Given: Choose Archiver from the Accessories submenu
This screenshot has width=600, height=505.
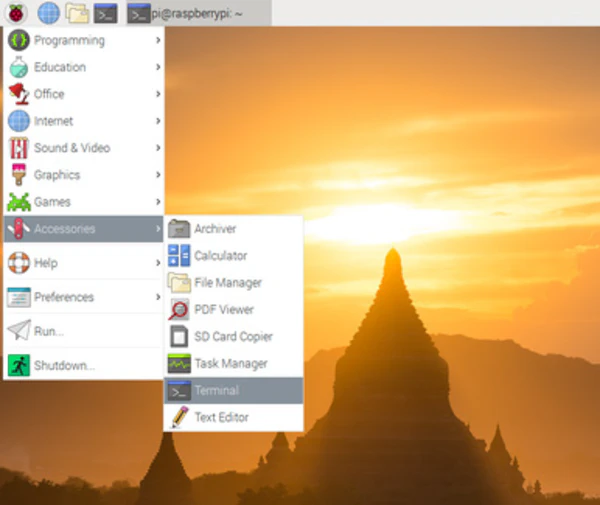Looking at the screenshot, I should (x=215, y=229).
